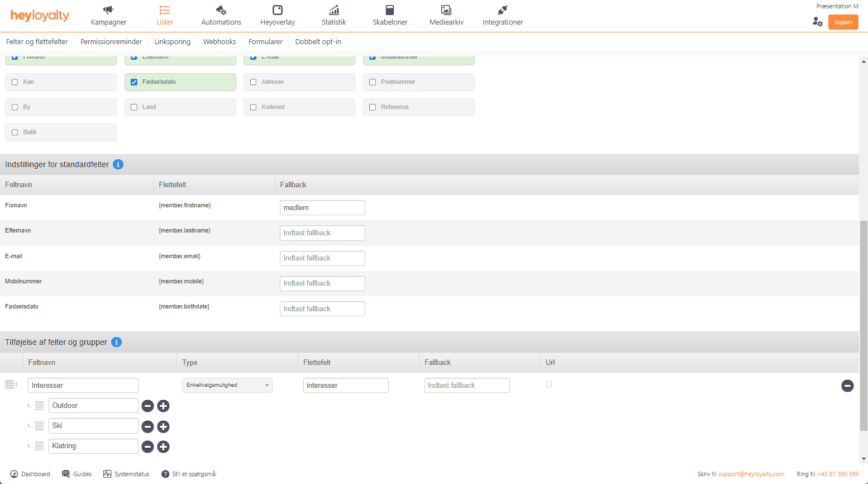Add option after Klatring with plus icon
The image size is (868, 484).
coord(163,447)
